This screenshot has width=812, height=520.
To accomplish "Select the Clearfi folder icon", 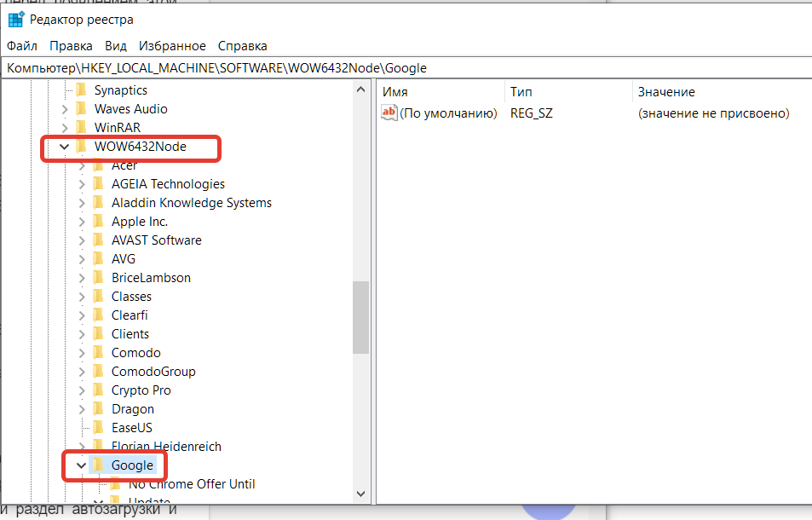I will pos(98,315).
